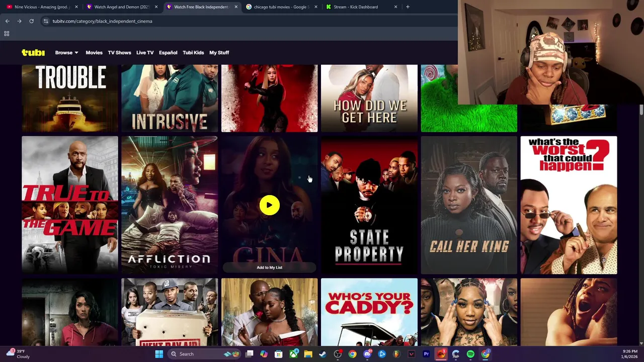
Task: Open the Intrusive movie poster
Action: [x=170, y=98]
